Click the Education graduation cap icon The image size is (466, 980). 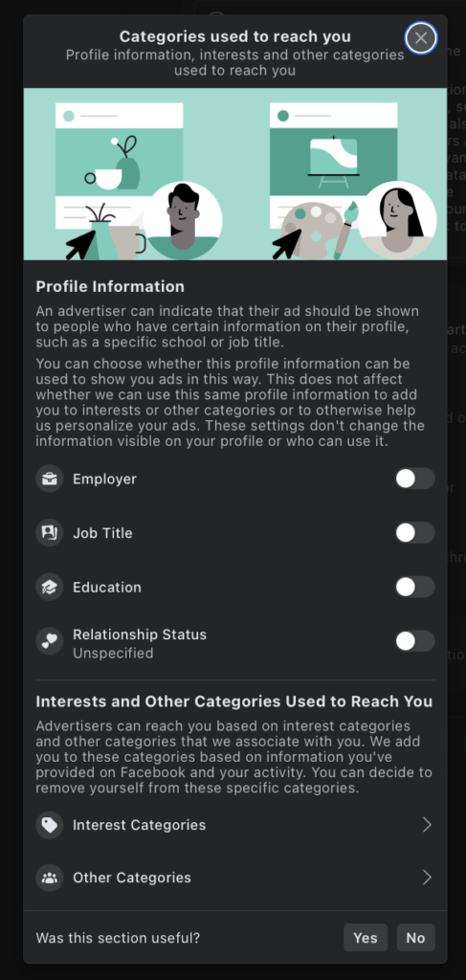point(50,587)
